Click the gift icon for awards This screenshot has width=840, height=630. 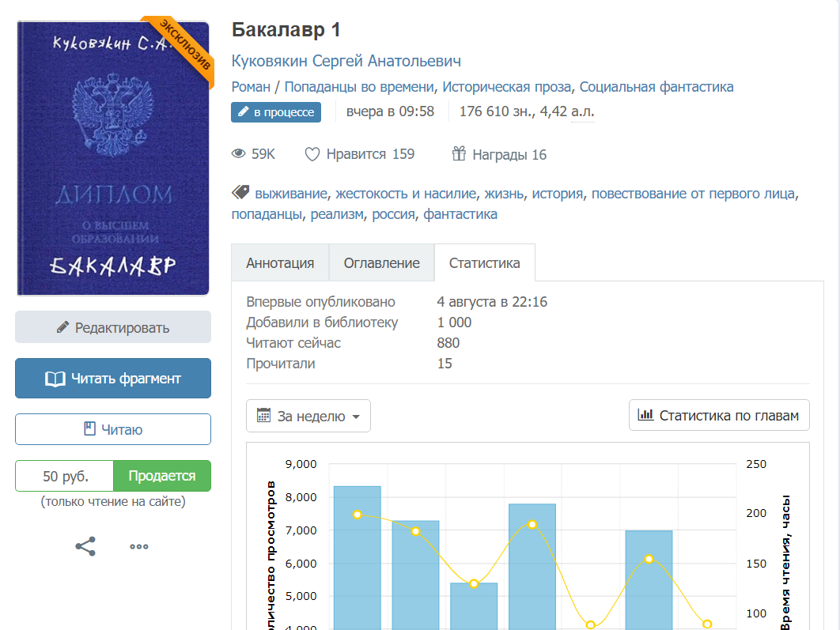459,154
